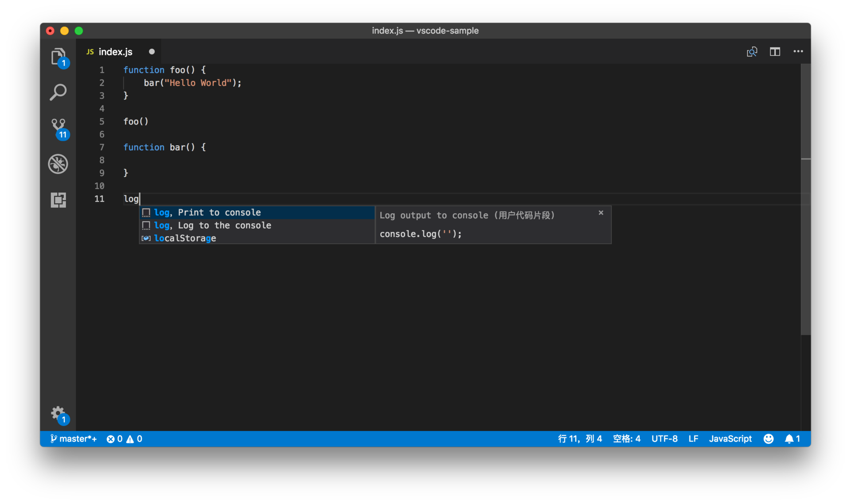Split the editor with split icon
The width and height of the screenshot is (851, 504).
[775, 52]
